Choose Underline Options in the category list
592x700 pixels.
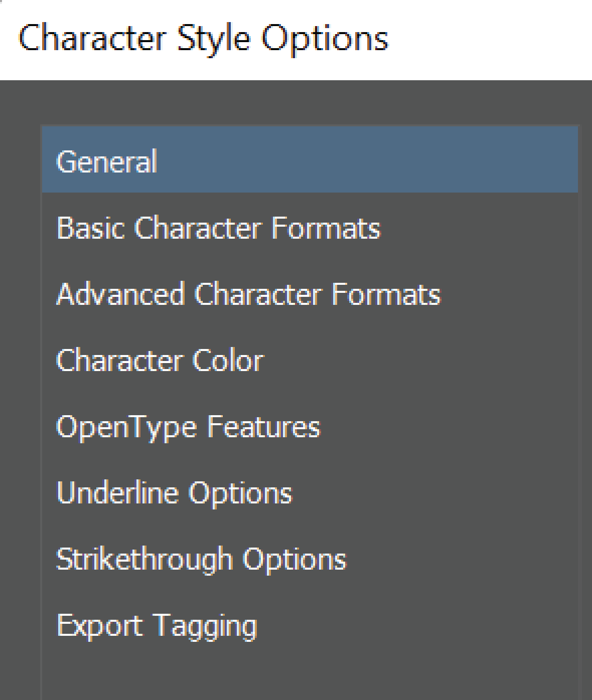coord(174,492)
